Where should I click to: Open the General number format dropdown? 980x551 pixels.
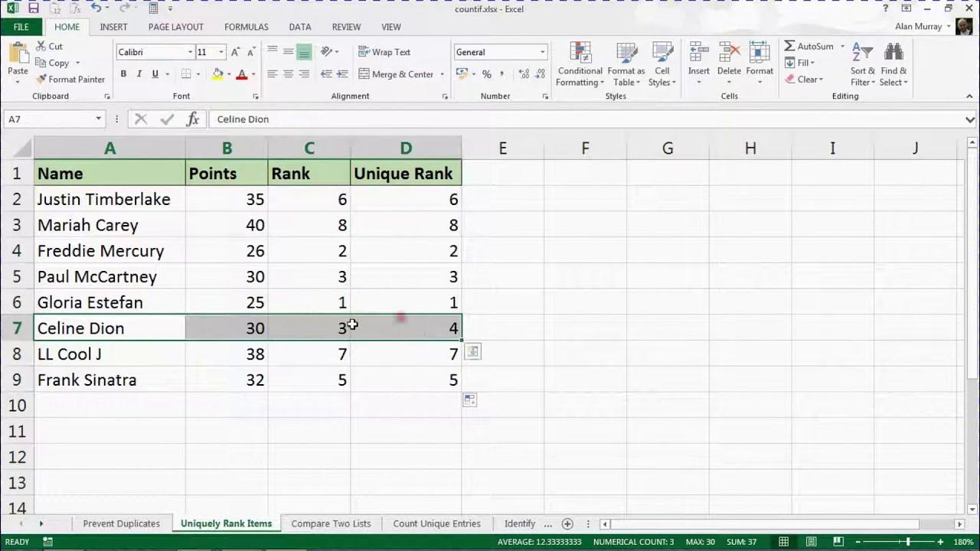pos(542,52)
